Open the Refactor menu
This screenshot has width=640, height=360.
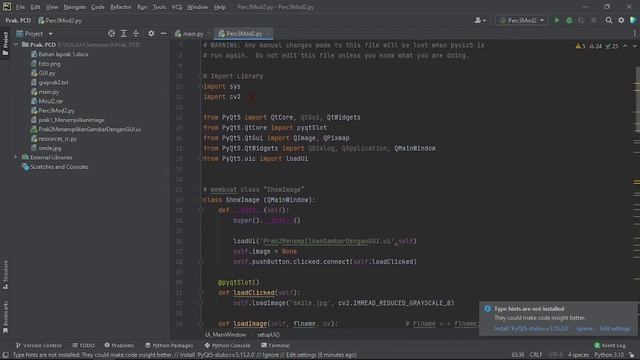(121, 7)
